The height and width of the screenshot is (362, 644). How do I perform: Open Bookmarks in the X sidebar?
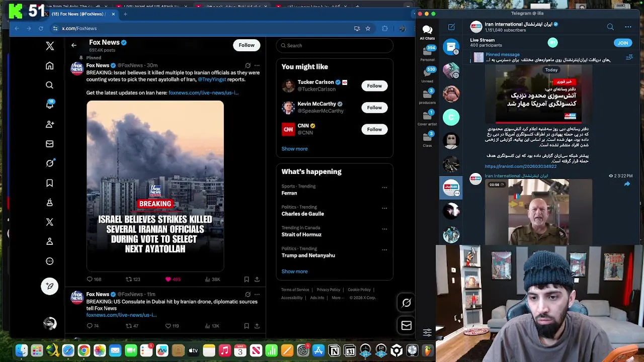pyautogui.click(x=49, y=183)
